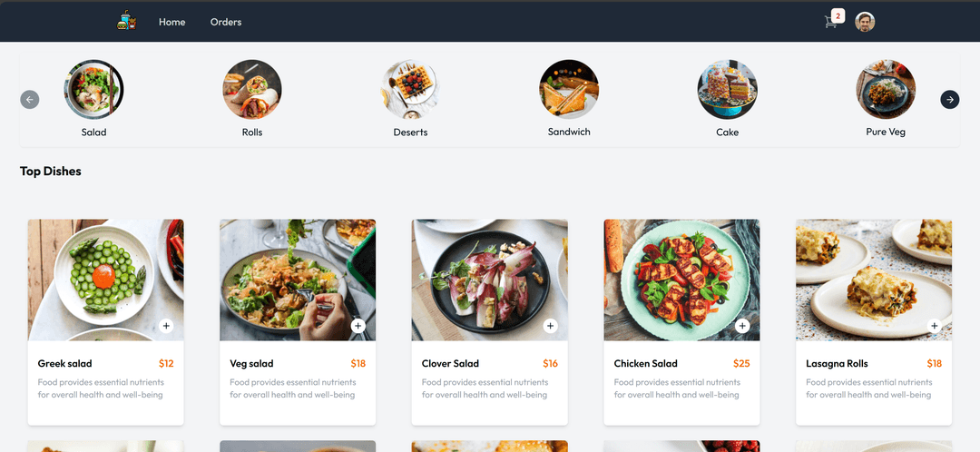Click the food app logo
The width and height of the screenshot is (980, 452).
[126, 21]
